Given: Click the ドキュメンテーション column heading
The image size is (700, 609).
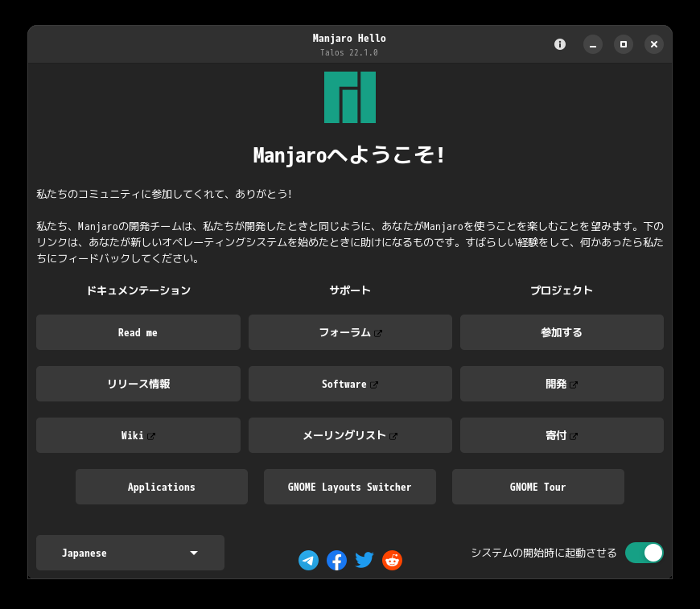Looking at the screenshot, I should click(x=138, y=290).
